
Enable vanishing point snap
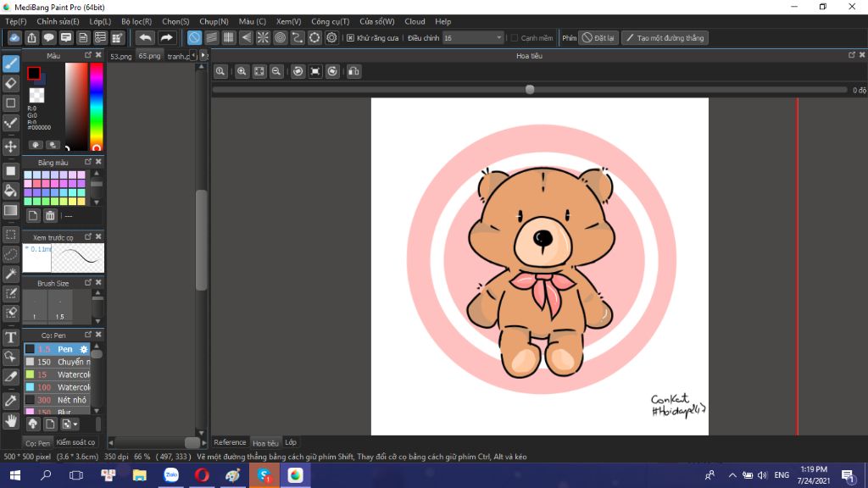[246, 37]
